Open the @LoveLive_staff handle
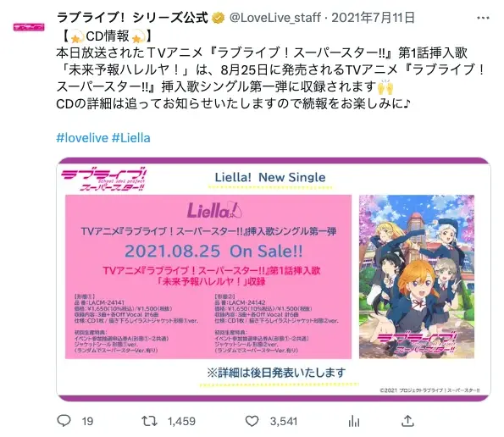The width and height of the screenshot is (504, 437). pyautogui.click(x=275, y=18)
